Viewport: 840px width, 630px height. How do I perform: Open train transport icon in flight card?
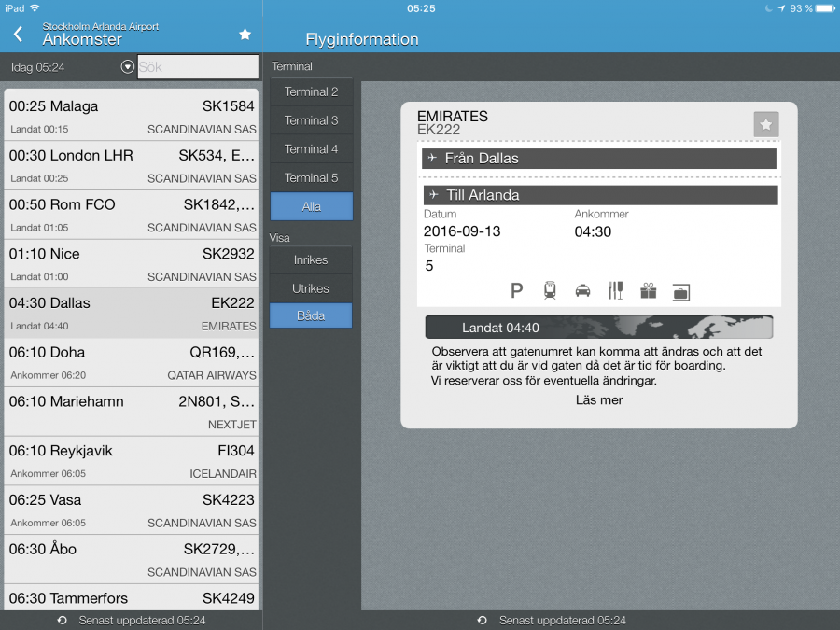coord(550,290)
